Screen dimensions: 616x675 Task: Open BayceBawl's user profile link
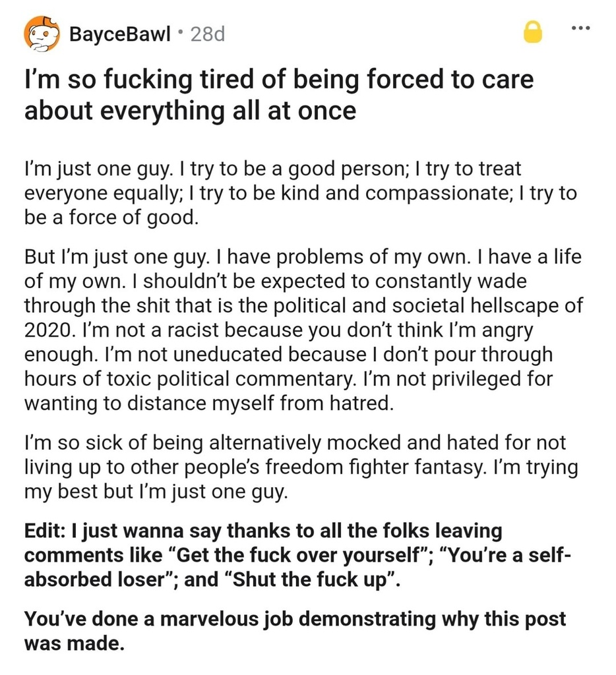[x=120, y=34]
